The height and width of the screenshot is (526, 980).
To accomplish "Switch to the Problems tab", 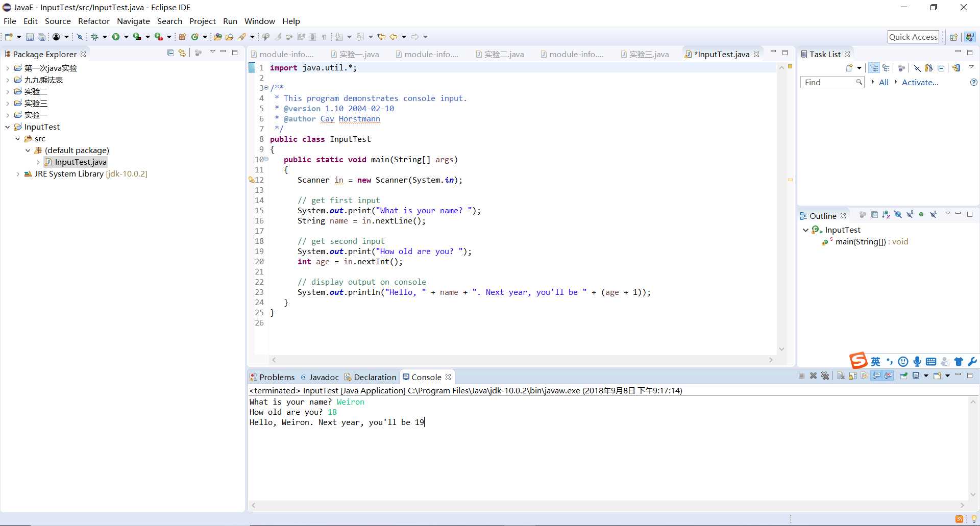I will [x=272, y=377].
